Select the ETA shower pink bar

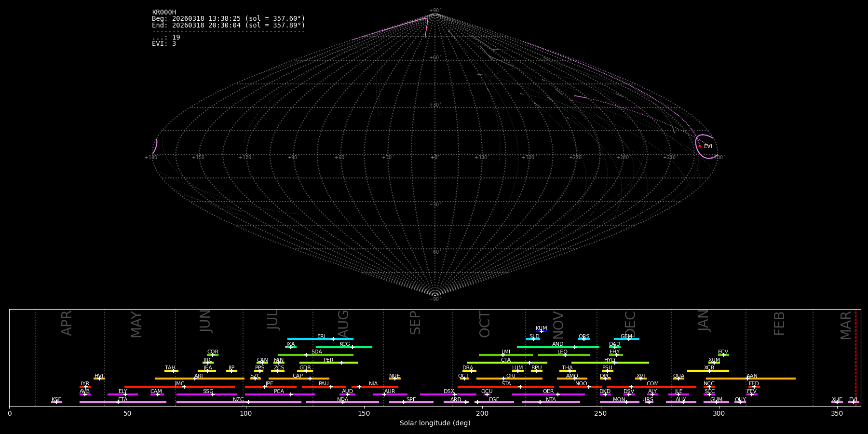click(123, 402)
